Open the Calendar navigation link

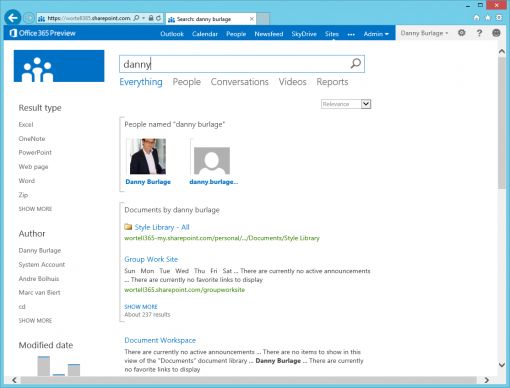205,34
